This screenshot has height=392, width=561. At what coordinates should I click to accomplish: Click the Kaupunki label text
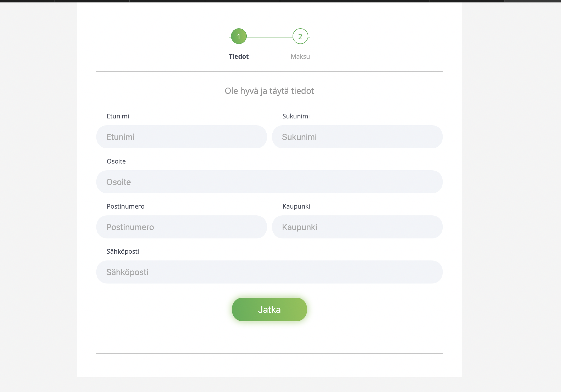click(296, 206)
